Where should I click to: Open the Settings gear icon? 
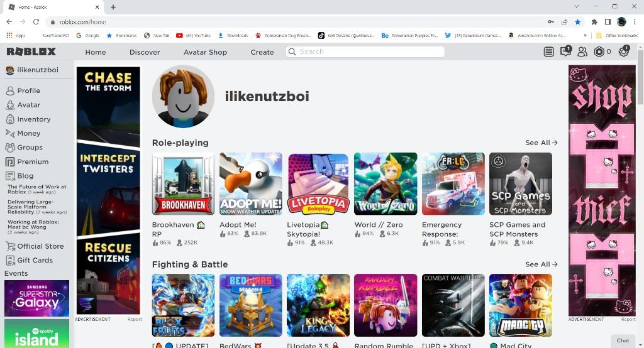[x=624, y=52]
